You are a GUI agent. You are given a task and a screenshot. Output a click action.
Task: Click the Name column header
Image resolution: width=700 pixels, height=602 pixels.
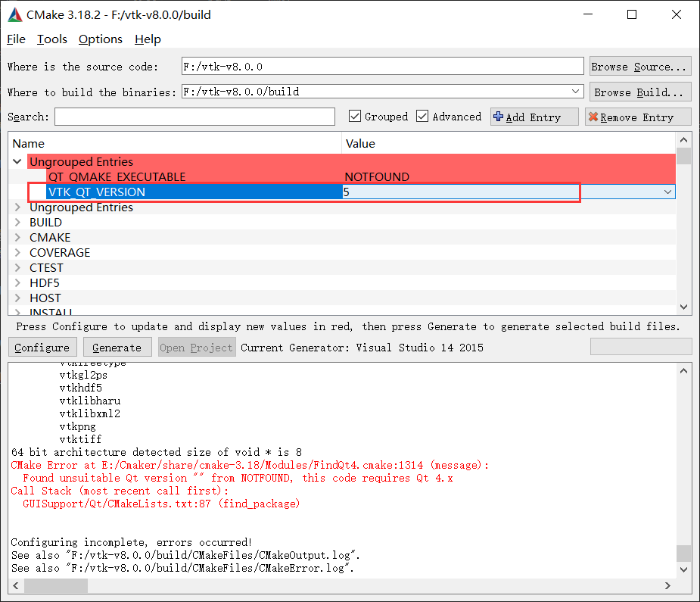point(175,143)
